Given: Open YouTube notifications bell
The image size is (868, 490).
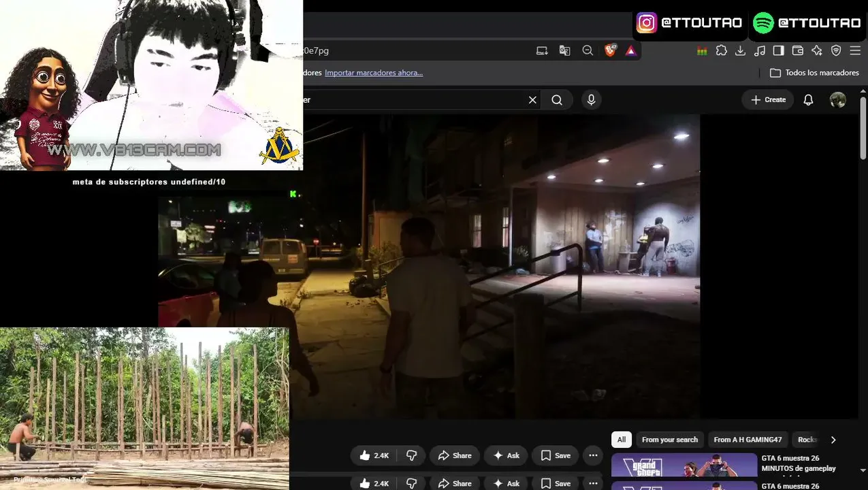Looking at the screenshot, I should pos(808,100).
